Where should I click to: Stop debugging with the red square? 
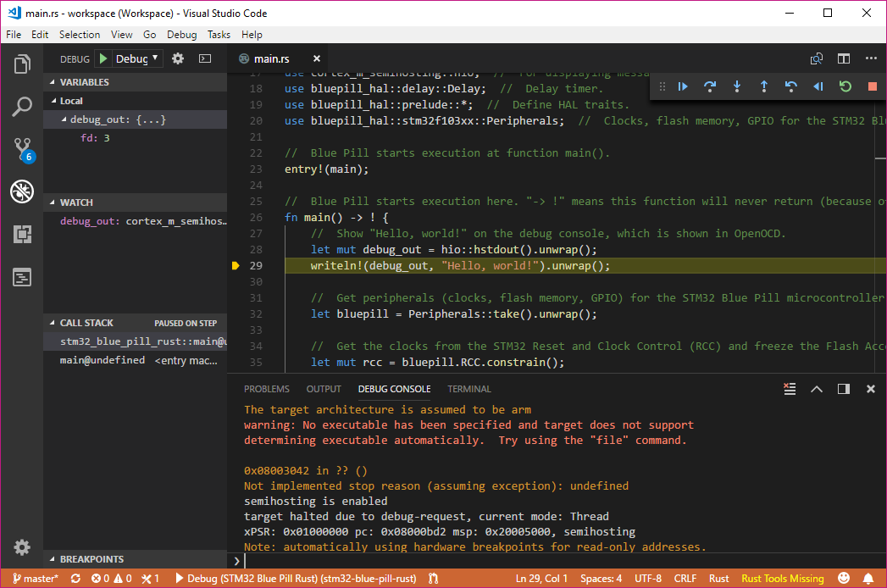(x=873, y=86)
